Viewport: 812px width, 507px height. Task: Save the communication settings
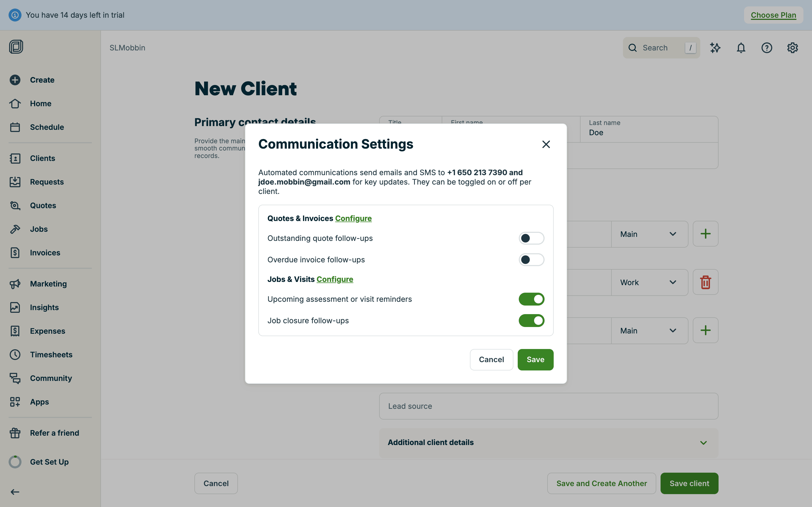point(535,359)
